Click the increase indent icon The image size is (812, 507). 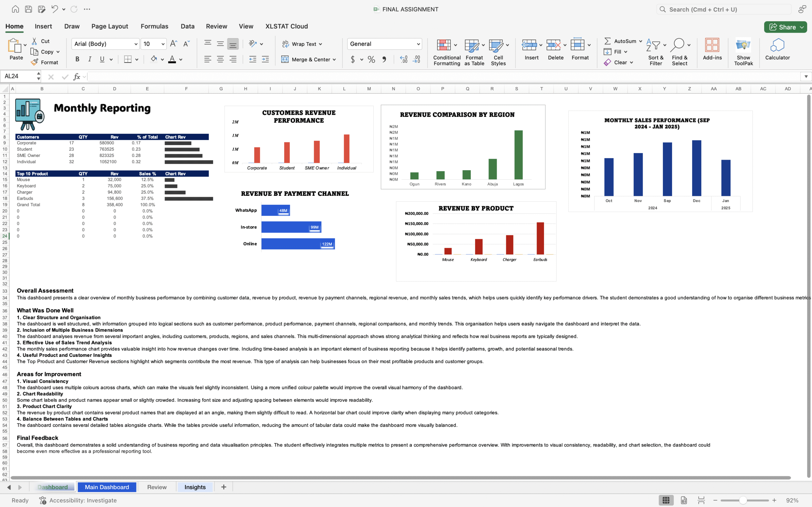coord(265,59)
